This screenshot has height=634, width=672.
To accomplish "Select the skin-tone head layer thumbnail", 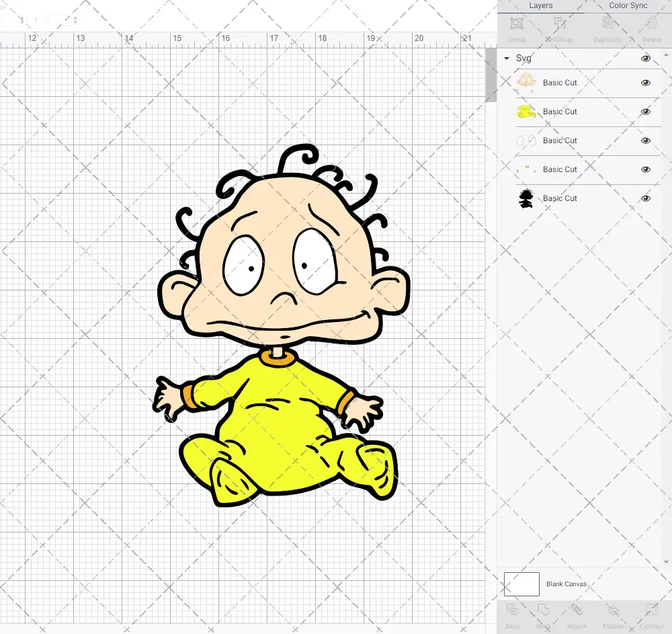I will point(526,82).
